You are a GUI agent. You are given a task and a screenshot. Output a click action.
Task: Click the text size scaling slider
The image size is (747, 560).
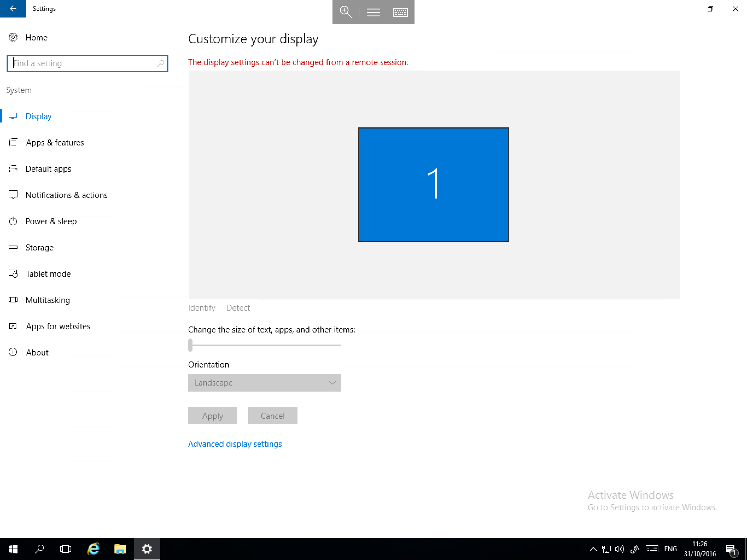pos(264,345)
